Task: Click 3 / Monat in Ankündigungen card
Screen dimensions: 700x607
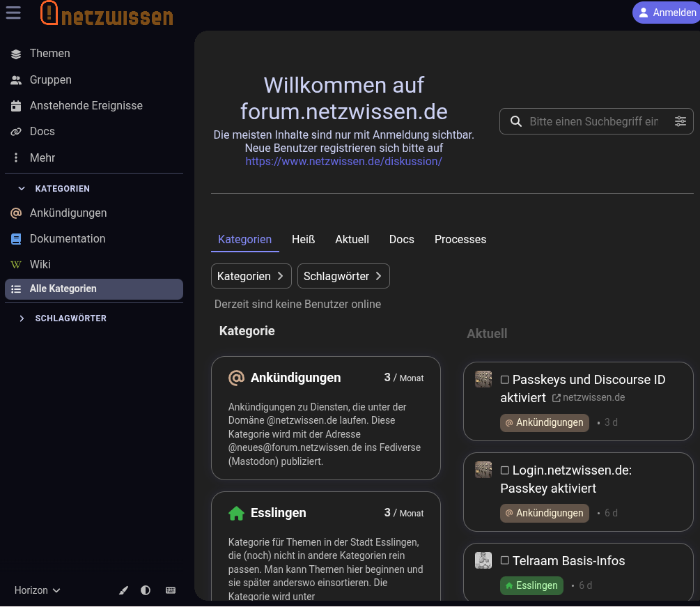Action: point(403,378)
